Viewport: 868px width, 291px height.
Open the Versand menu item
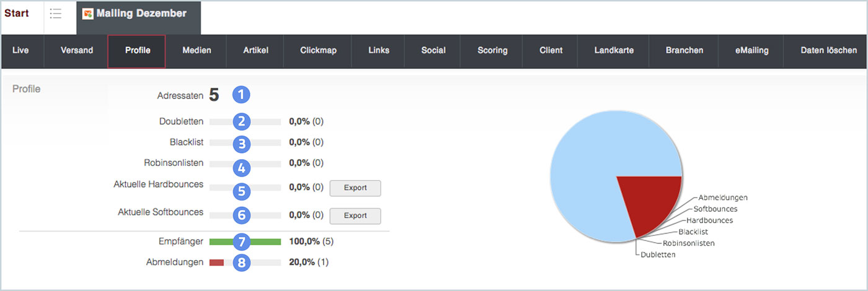point(77,51)
